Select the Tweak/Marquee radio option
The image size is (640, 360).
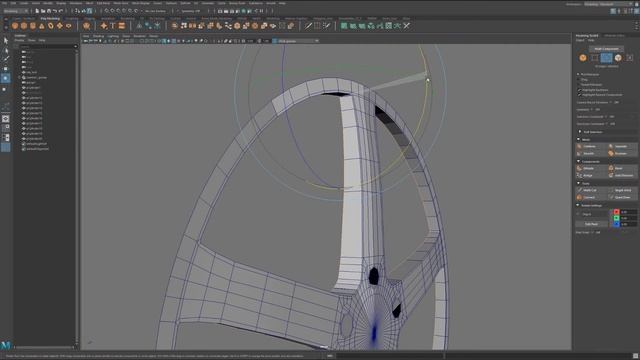[578, 84]
